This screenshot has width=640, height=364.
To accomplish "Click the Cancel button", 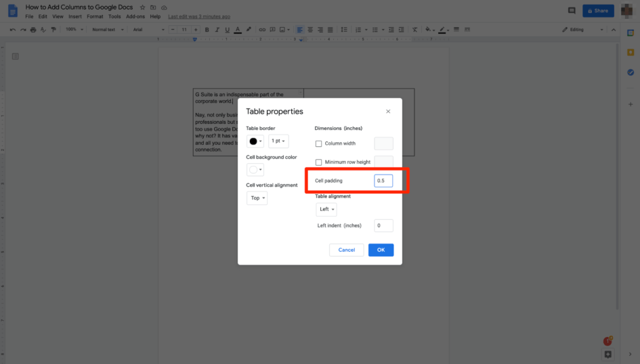I will 347,250.
